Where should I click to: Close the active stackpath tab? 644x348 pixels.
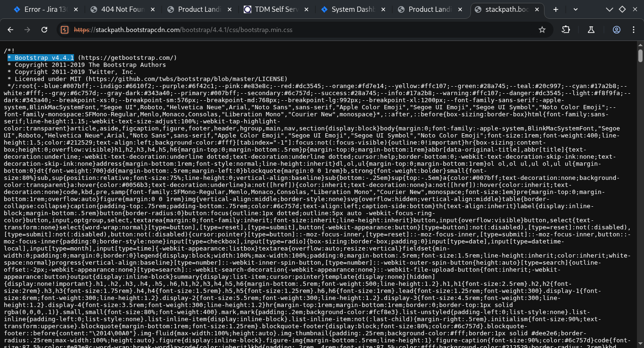point(537,9)
